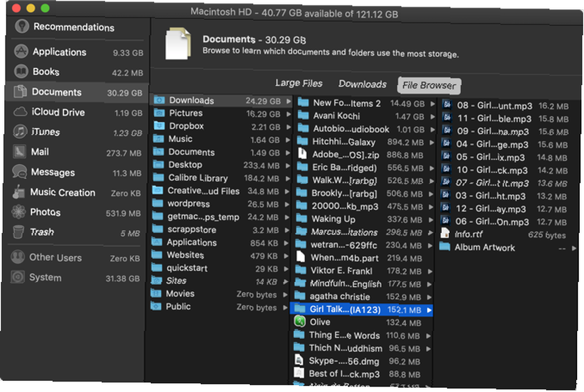The image size is (584, 392).
Task: Click the Photos flower icon
Action: pyautogui.click(x=18, y=212)
